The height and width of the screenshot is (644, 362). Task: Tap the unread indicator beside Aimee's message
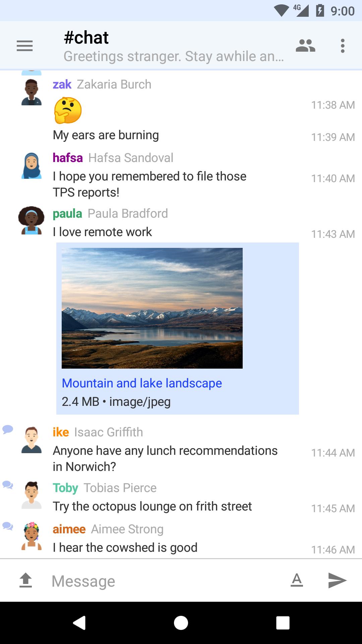(7, 526)
